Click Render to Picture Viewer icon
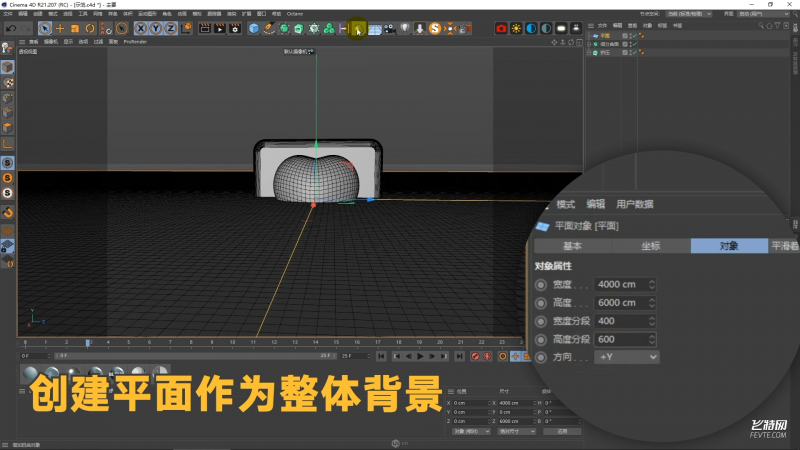 tap(220, 29)
